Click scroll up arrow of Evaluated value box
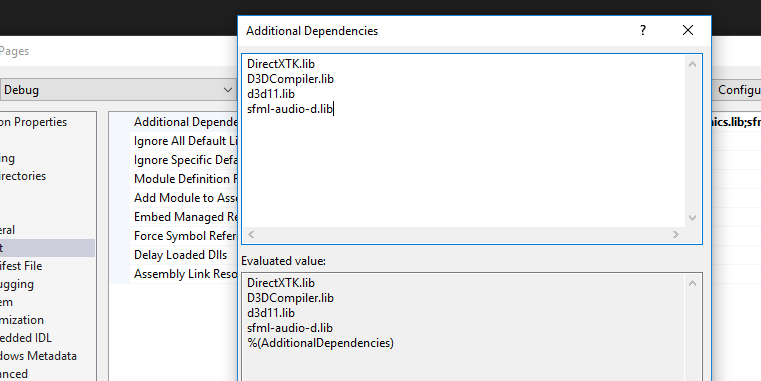 pyautogui.click(x=693, y=283)
